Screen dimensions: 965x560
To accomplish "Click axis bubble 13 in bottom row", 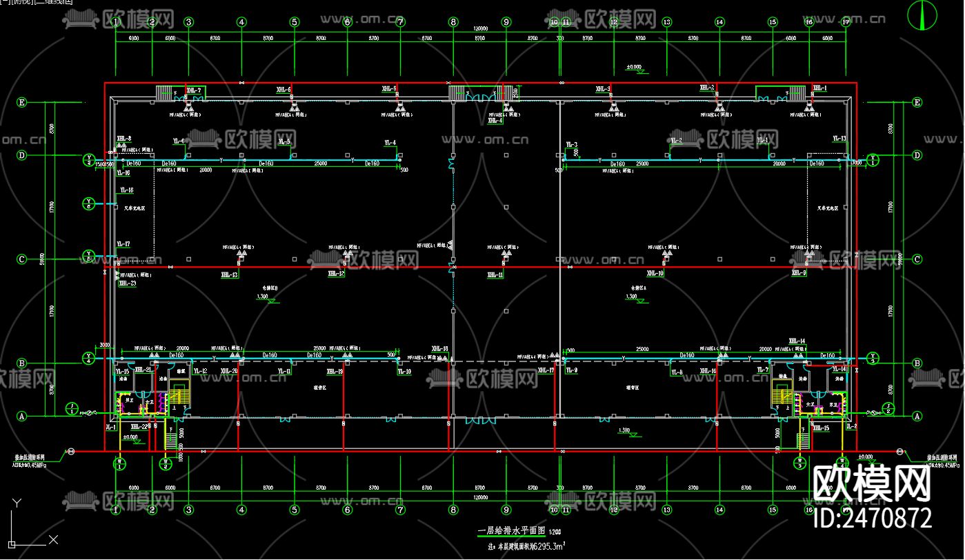I will pyautogui.click(x=666, y=510).
